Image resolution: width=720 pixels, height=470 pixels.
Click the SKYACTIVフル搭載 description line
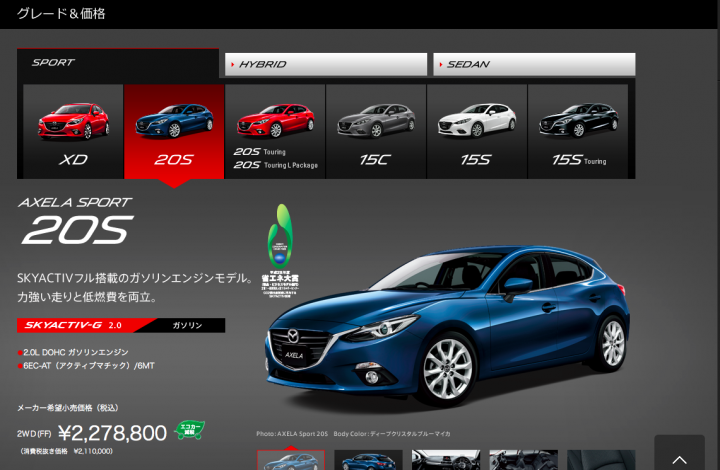[135, 278]
